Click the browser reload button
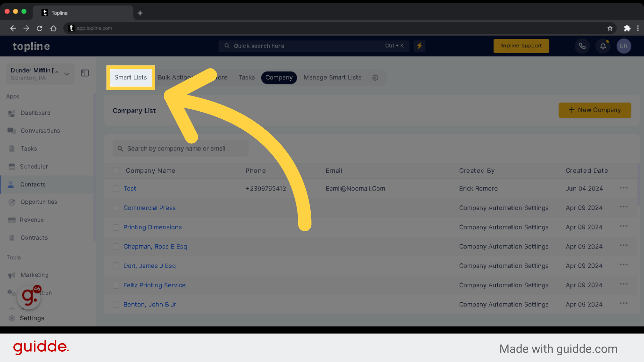 pyautogui.click(x=40, y=28)
